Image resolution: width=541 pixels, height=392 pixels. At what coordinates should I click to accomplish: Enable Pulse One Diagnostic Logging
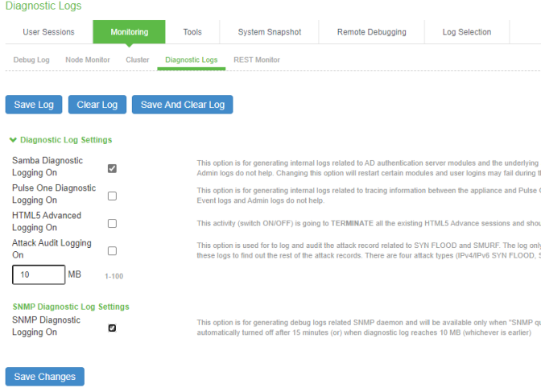[112, 196]
